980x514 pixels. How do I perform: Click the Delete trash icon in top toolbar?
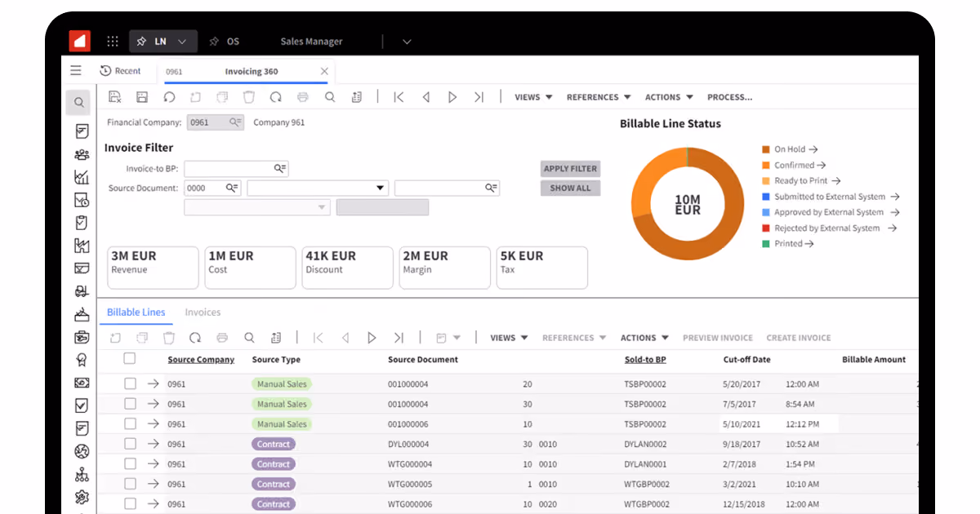(x=249, y=97)
